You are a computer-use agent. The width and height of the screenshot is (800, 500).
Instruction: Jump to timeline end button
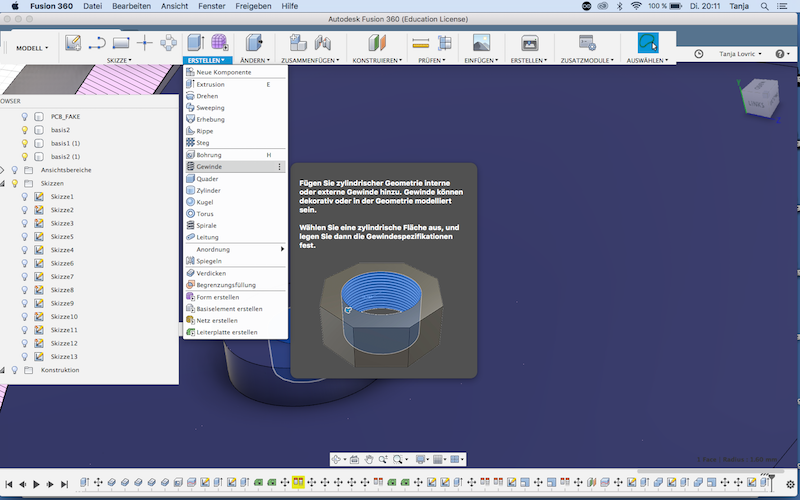[64, 484]
